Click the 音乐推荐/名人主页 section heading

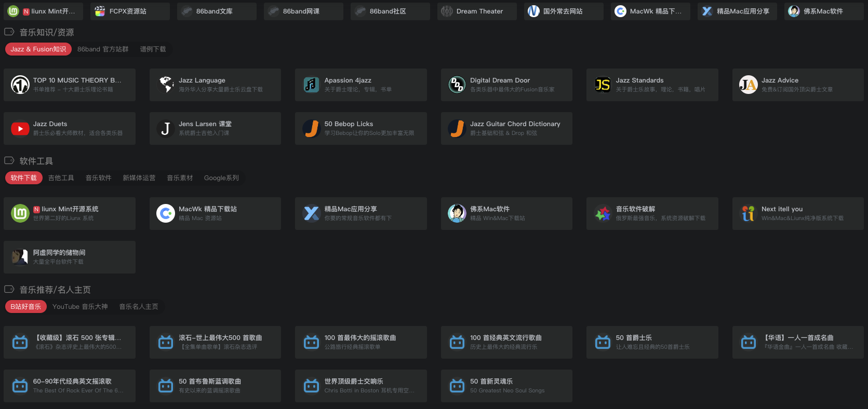(55, 290)
